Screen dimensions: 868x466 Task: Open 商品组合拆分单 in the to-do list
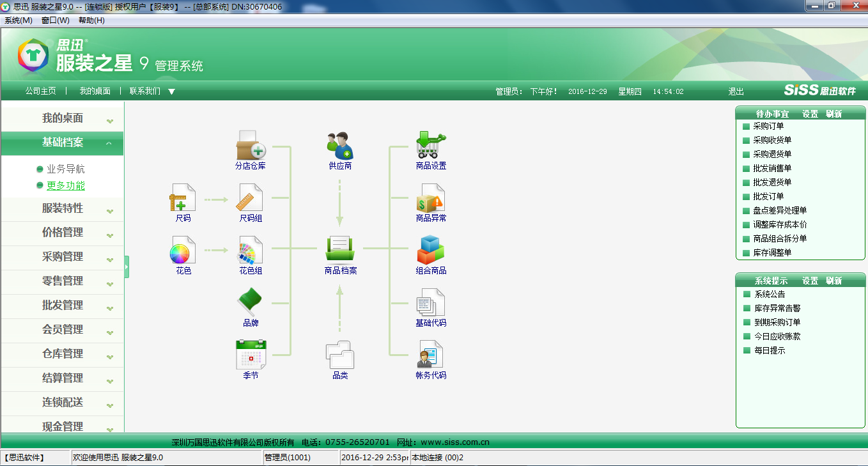780,239
